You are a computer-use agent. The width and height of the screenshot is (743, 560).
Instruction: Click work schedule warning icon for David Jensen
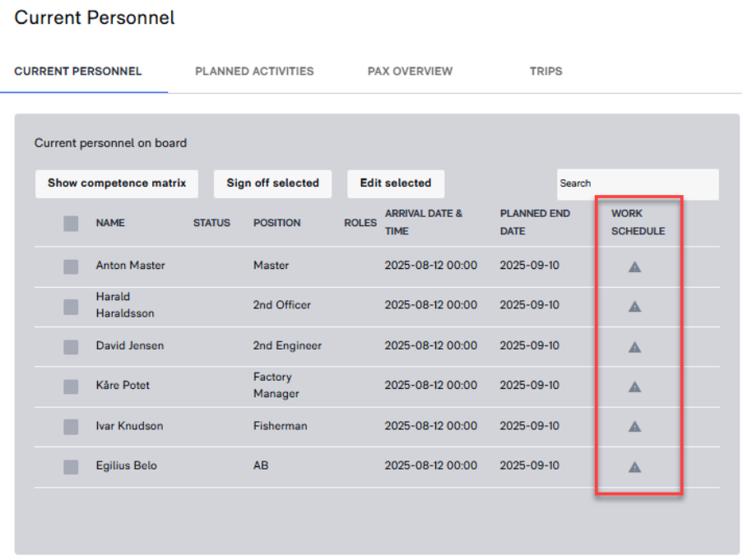coord(634,348)
